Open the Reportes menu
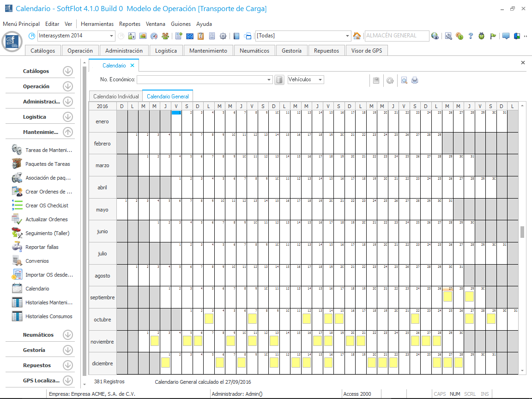This screenshot has width=532, height=399. 130,24
